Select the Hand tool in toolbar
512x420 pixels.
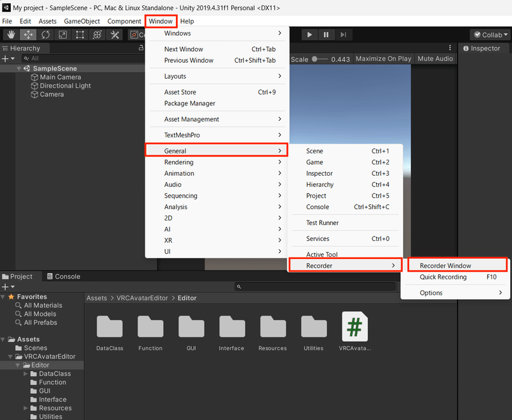[12, 35]
